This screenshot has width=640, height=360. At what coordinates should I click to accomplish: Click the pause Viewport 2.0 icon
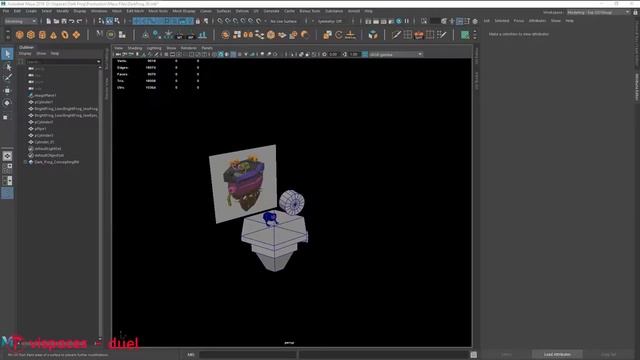[407, 21]
